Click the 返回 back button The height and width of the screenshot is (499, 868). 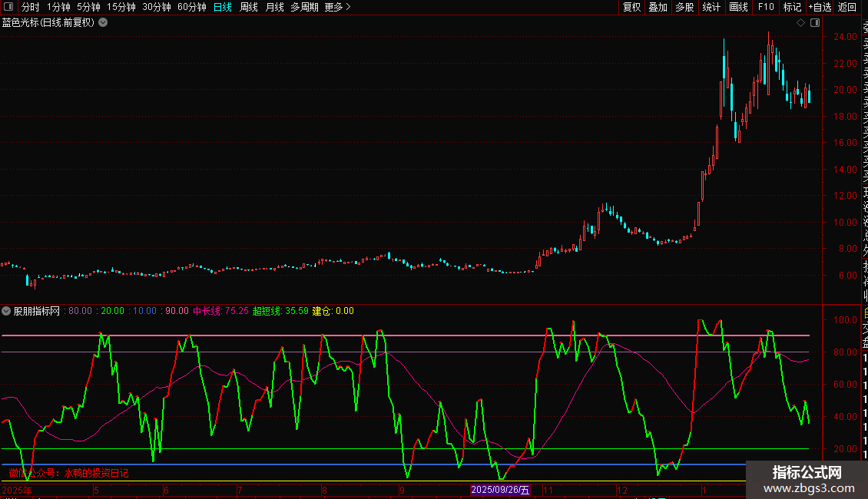847,7
